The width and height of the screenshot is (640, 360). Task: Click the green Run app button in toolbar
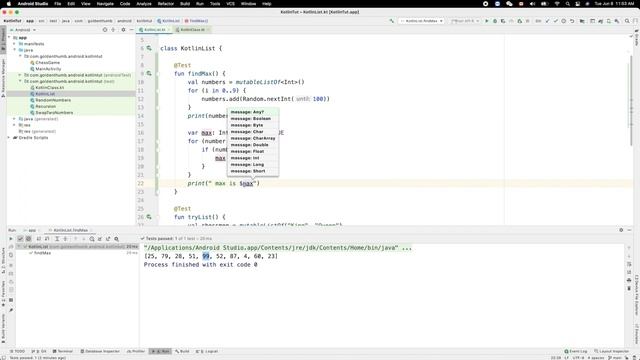click(x=487, y=21)
